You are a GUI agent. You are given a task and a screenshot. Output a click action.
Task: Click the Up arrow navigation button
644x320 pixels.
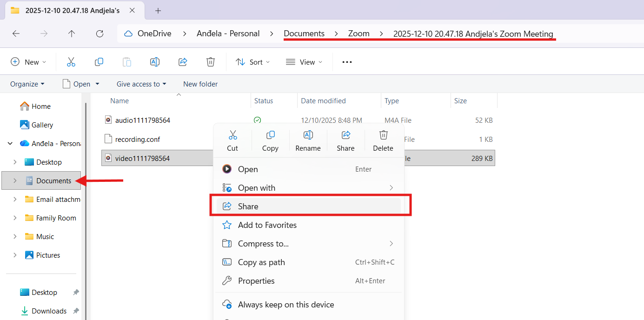(x=72, y=33)
